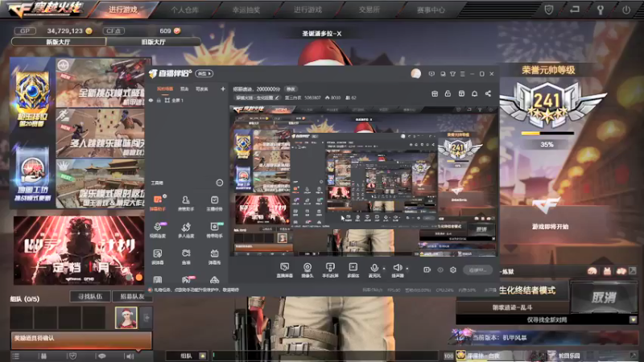Click the Santa character team avatar
The width and height of the screenshot is (644, 362).
tap(126, 317)
